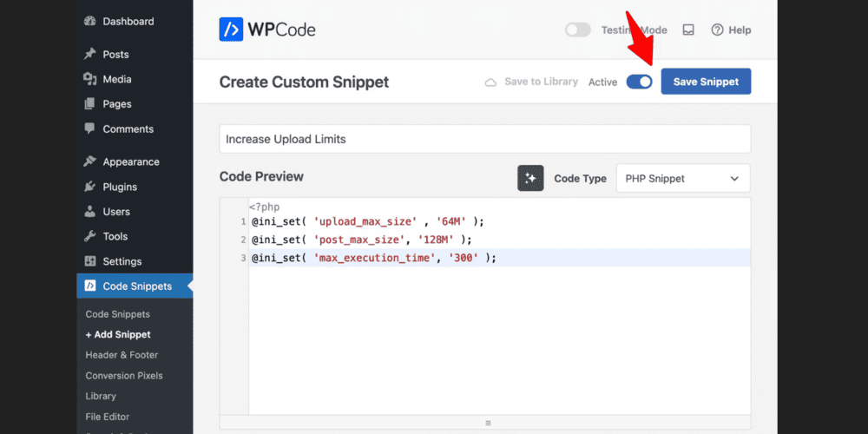Click the Save to Library cloud icon
Screen dimensions: 868x434
[490, 82]
